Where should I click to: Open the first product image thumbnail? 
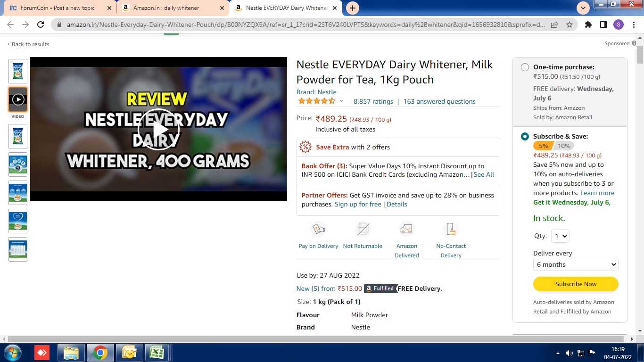click(x=18, y=71)
